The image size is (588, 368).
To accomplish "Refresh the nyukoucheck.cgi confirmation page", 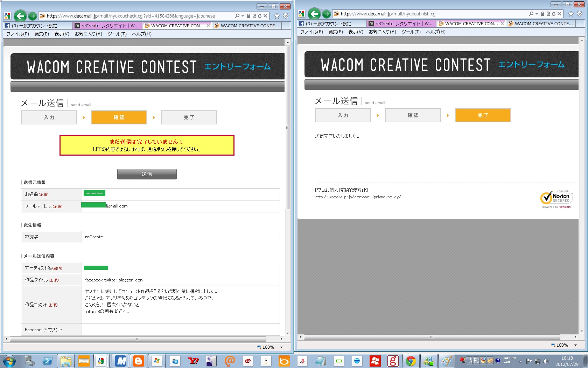I will click(260, 16).
